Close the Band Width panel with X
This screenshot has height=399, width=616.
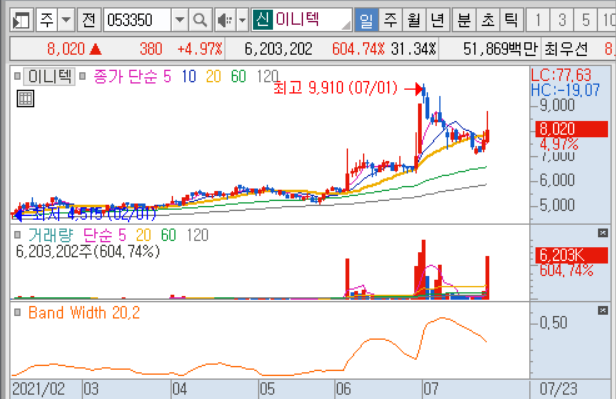pyautogui.click(x=603, y=311)
